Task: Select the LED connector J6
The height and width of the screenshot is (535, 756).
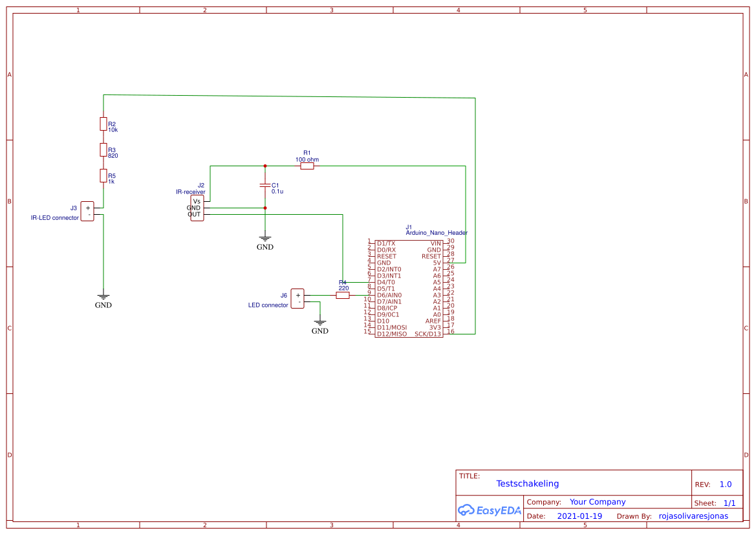Action: coord(297,299)
